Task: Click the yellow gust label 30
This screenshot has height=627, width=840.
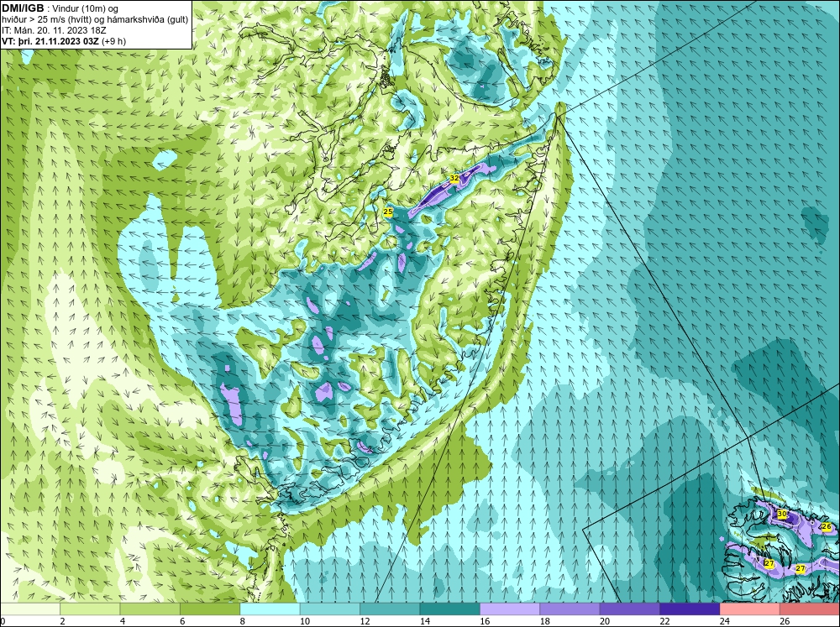Action: (781, 514)
